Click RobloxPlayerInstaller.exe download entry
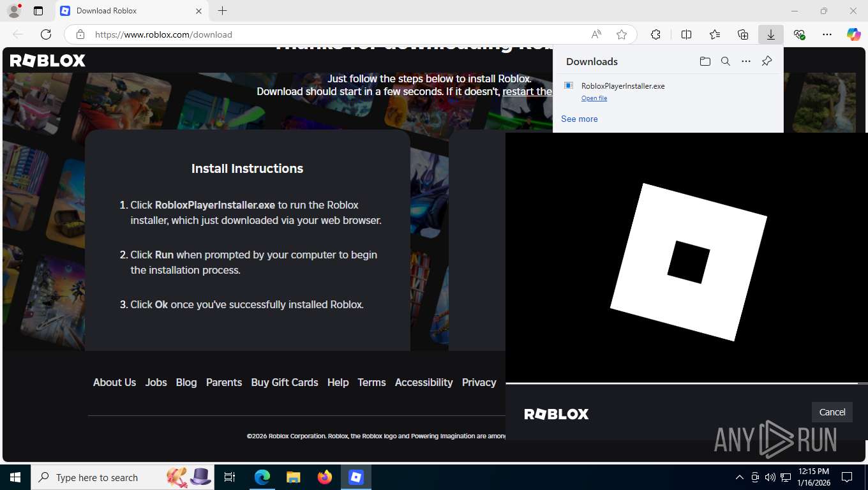 click(668, 91)
